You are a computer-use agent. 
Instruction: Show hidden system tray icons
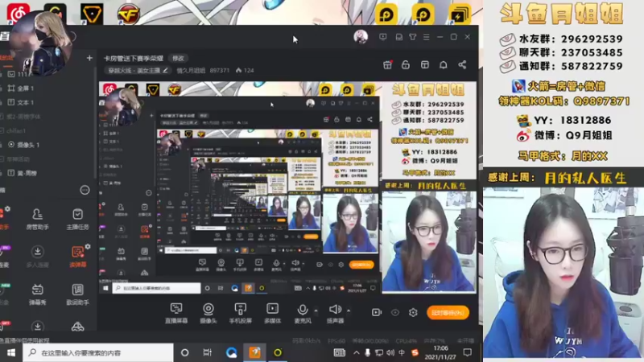[356, 352]
